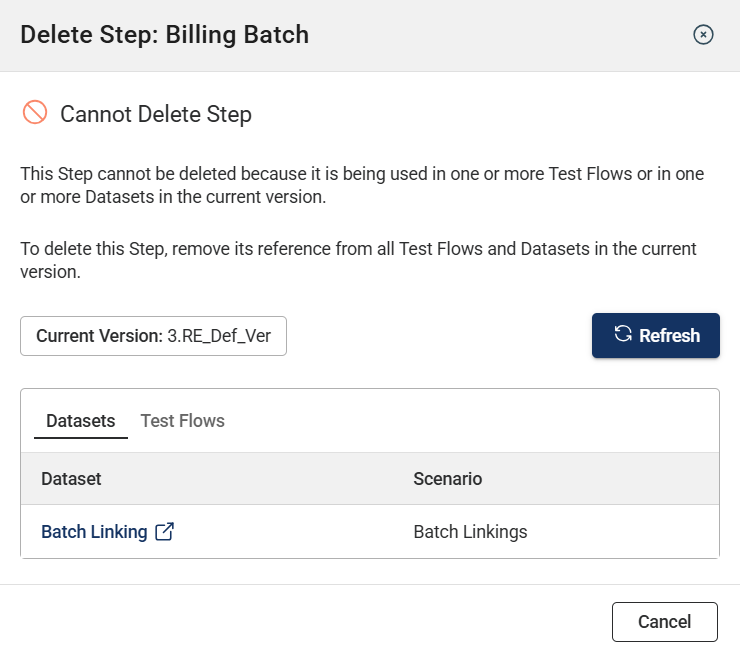740x655 pixels.
Task: Click the circular arrows icon in Refresh
Action: [x=623, y=335]
